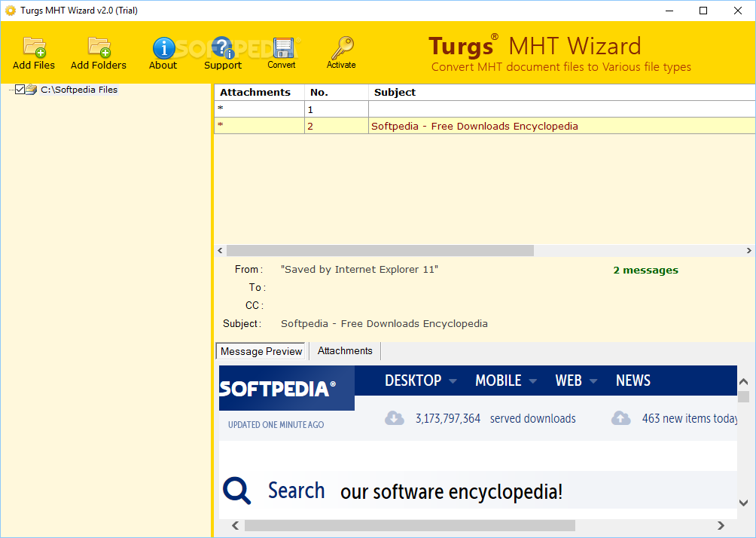
Task: Click the preview pane scroll down arrow
Action: tap(743, 503)
